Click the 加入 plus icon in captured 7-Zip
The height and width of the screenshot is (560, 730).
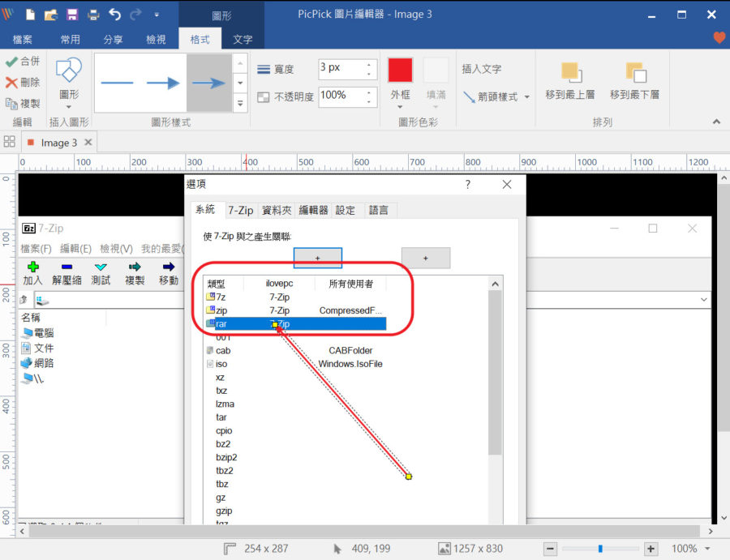pyautogui.click(x=32, y=267)
